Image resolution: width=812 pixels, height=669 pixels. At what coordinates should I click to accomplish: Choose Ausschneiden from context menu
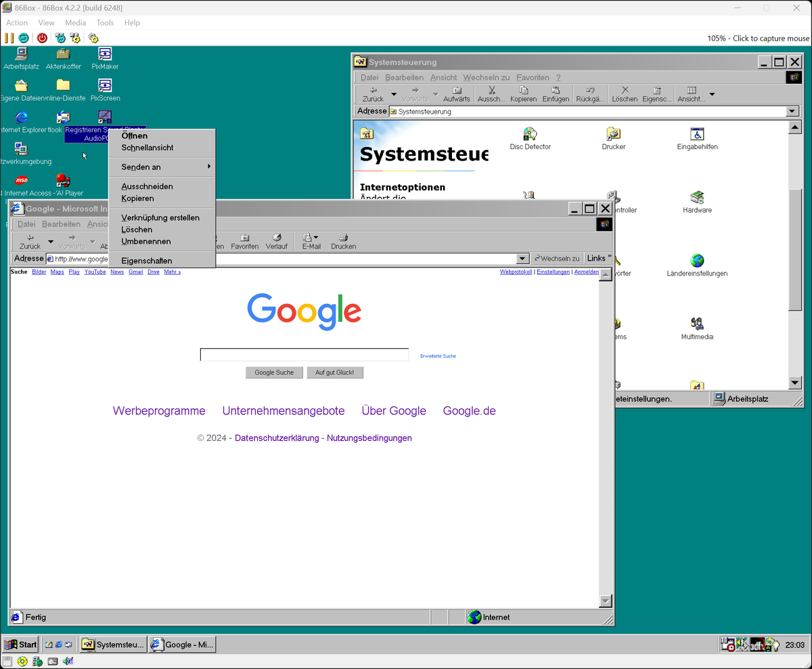[x=162, y=186]
